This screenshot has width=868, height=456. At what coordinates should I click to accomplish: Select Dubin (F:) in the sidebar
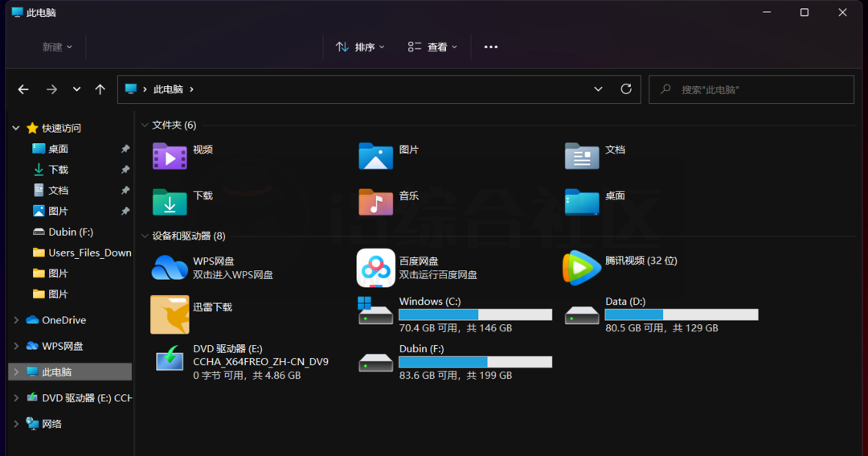pyautogui.click(x=70, y=232)
